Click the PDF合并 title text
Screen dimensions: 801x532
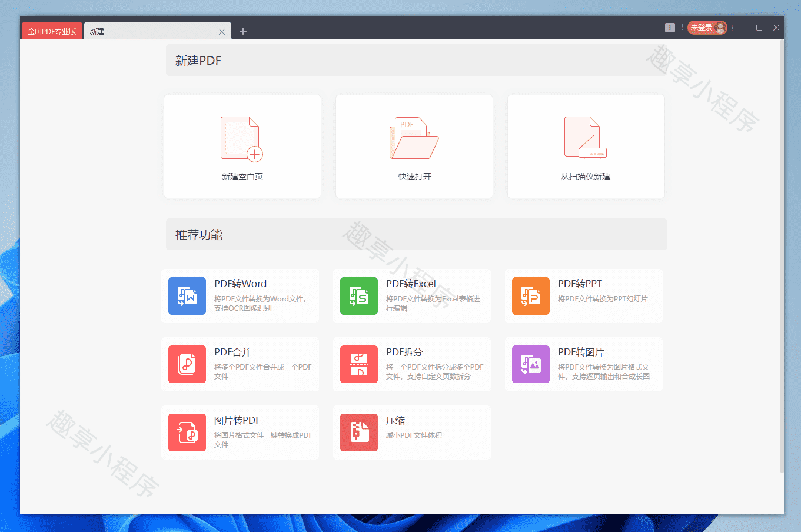(232, 352)
